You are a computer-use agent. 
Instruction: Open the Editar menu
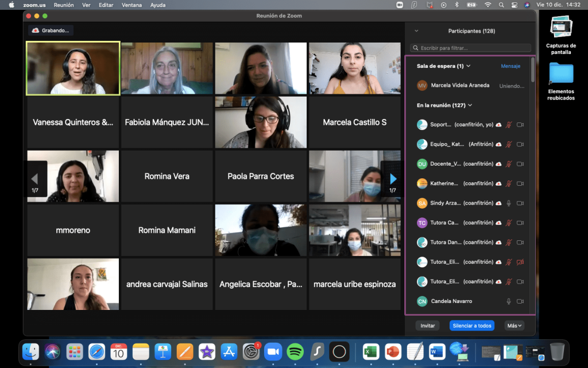pos(106,5)
